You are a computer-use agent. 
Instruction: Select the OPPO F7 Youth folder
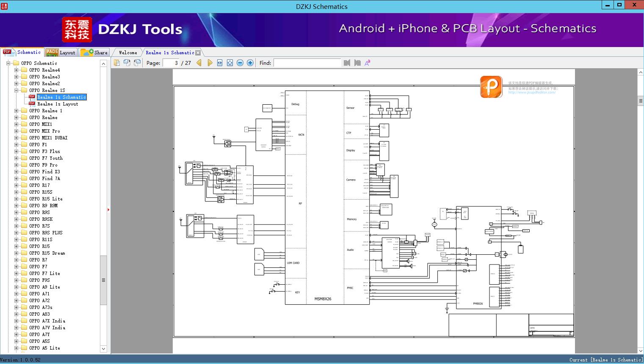46,158
